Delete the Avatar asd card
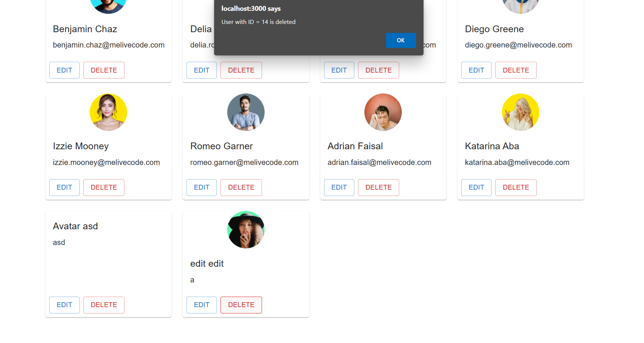The image size is (644, 343). tap(104, 305)
